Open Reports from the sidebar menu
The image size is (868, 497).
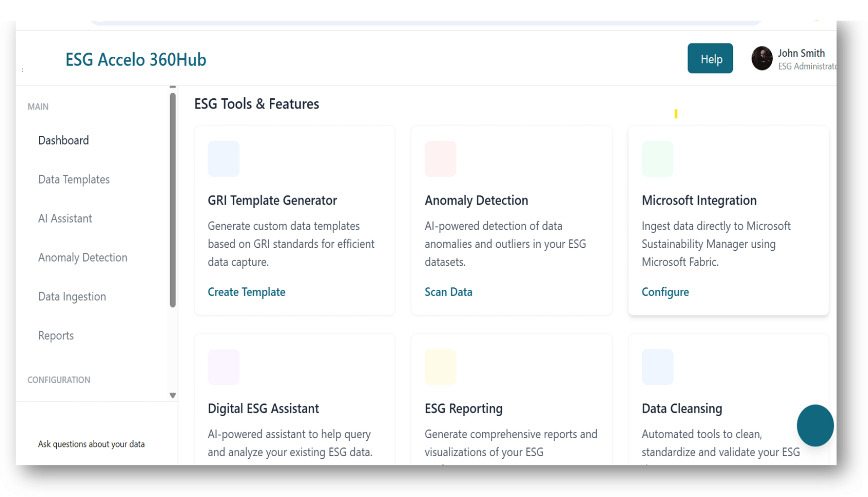pyautogui.click(x=56, y=336)
